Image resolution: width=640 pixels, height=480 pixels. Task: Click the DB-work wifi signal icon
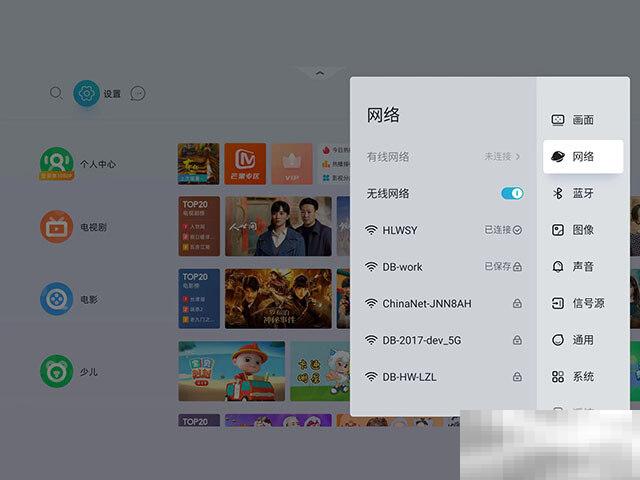pos(371,267)
